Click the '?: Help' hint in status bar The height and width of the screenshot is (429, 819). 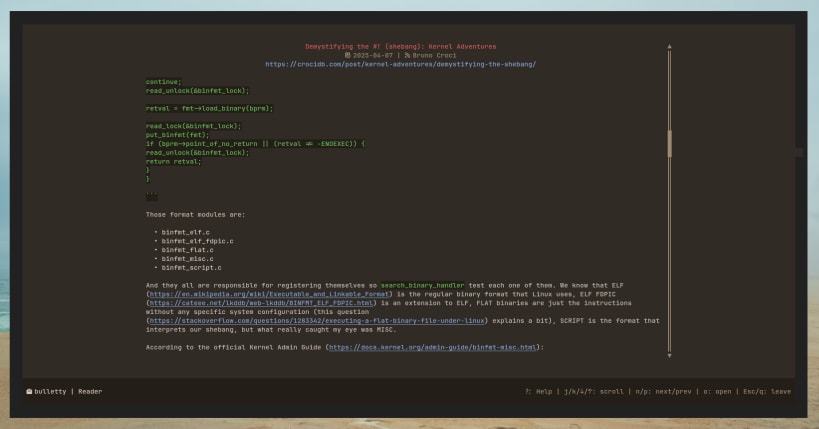click(x=539, y=391)
